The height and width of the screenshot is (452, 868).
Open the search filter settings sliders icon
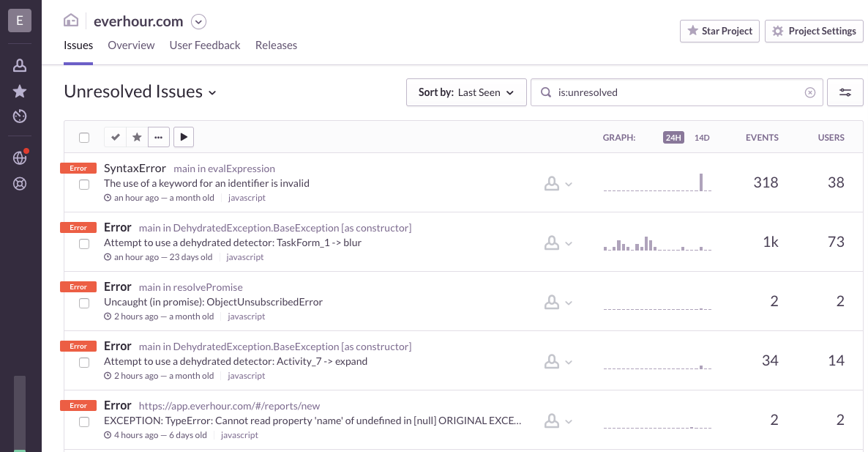[x=845, y=93]
